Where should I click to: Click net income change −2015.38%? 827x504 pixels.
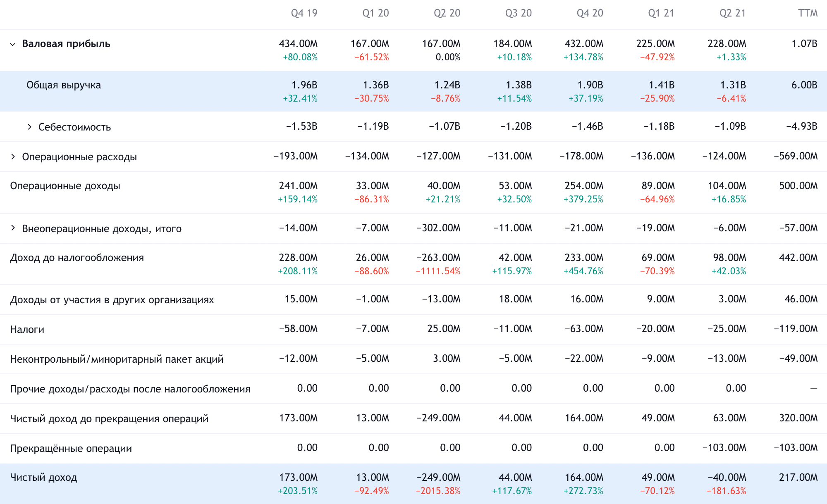(438, 491)
